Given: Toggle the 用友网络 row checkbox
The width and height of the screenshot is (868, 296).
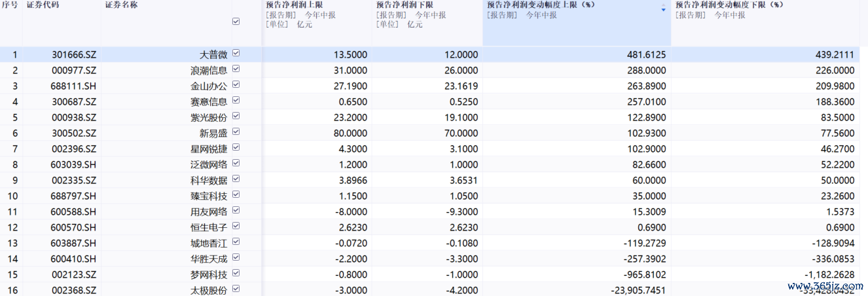Looking at the screenshot, I should point(236,210).
